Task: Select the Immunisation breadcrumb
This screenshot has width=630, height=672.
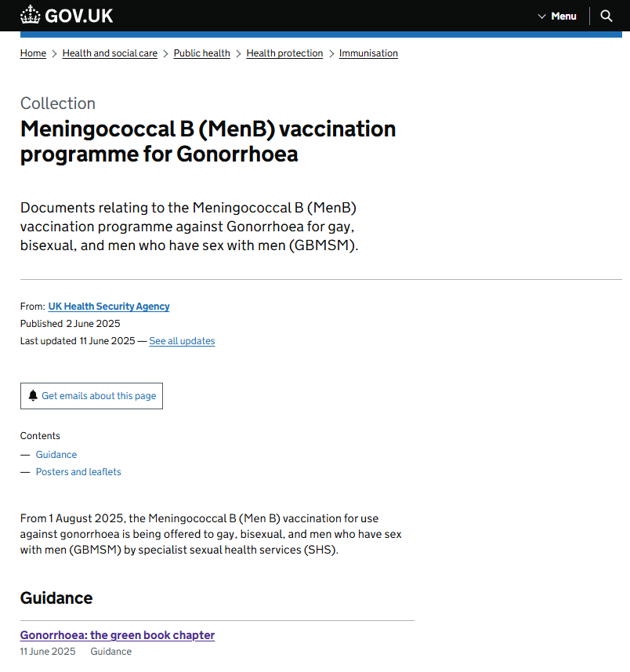Action: pyautogui.click(x=368, y=53)
